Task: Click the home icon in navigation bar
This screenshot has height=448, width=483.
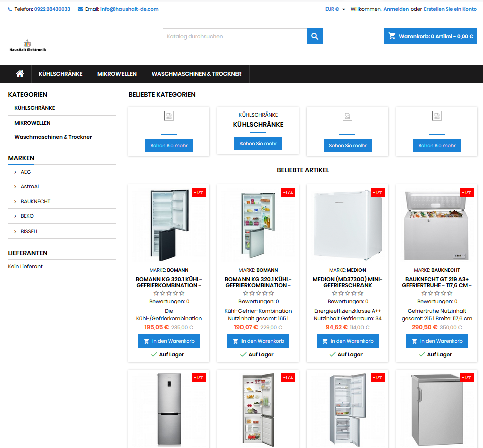Action: (20, 74)
